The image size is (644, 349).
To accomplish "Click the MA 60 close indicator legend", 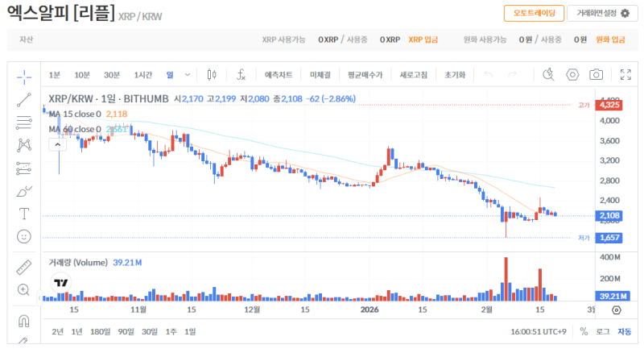I will point(75,129).
